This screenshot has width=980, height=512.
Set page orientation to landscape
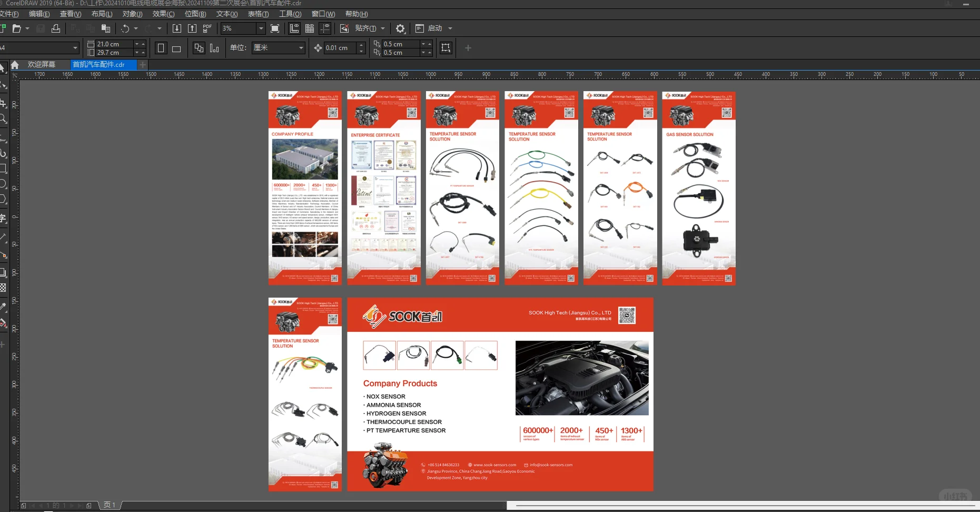tap(176, 48)
